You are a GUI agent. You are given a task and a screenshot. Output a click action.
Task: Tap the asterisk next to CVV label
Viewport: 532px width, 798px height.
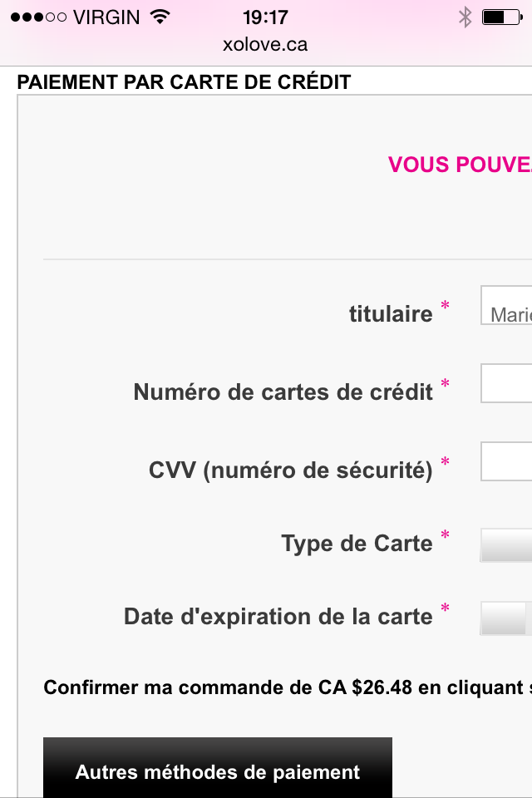pos(445,463)
